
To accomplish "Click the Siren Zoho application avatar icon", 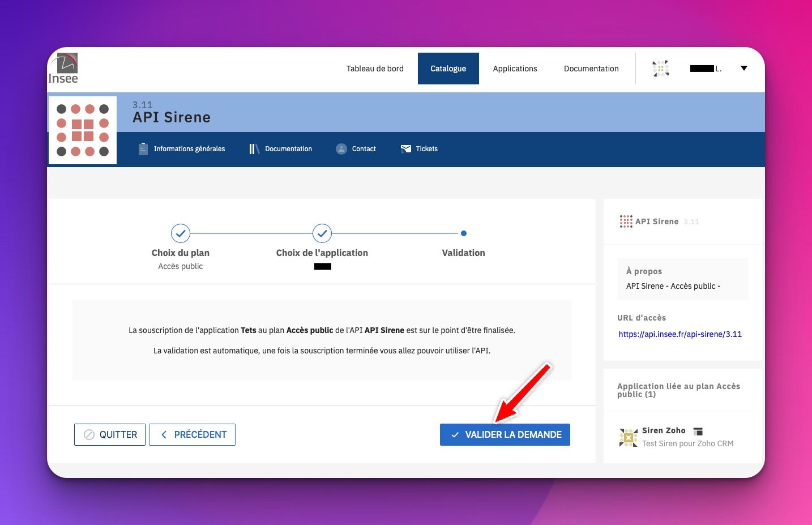I will [x=629, y=438].
